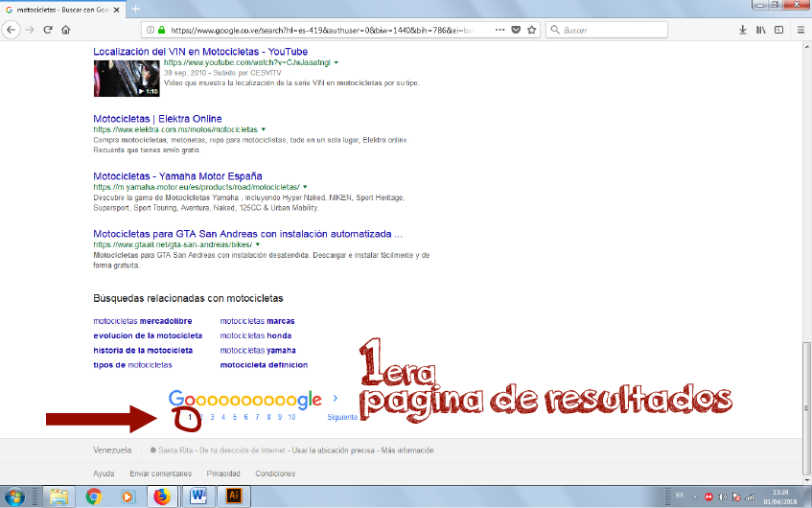Open page actions three-dot menu

click(499, 30)
